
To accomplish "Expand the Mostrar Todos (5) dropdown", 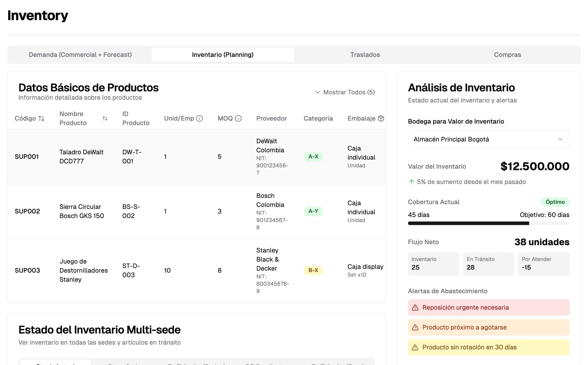I will 344,92.
